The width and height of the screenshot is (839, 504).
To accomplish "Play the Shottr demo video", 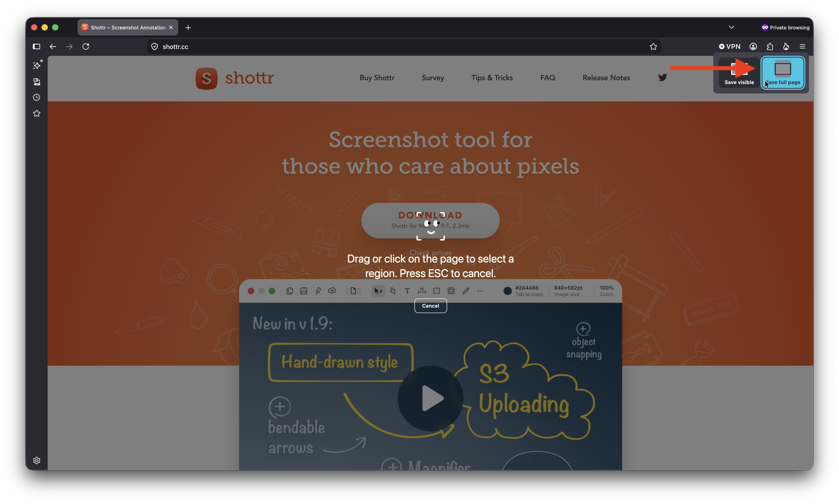I will click(x=430, y=398).
